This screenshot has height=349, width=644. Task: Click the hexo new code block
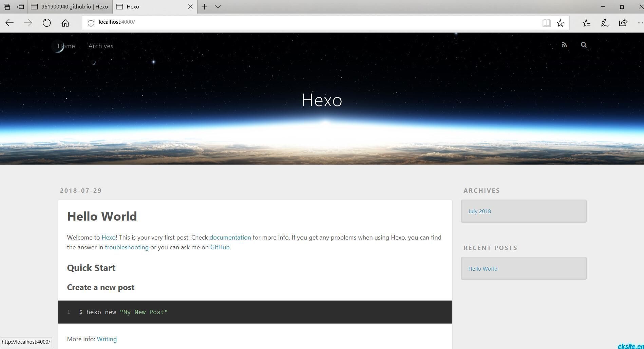(x=255, y=312)
